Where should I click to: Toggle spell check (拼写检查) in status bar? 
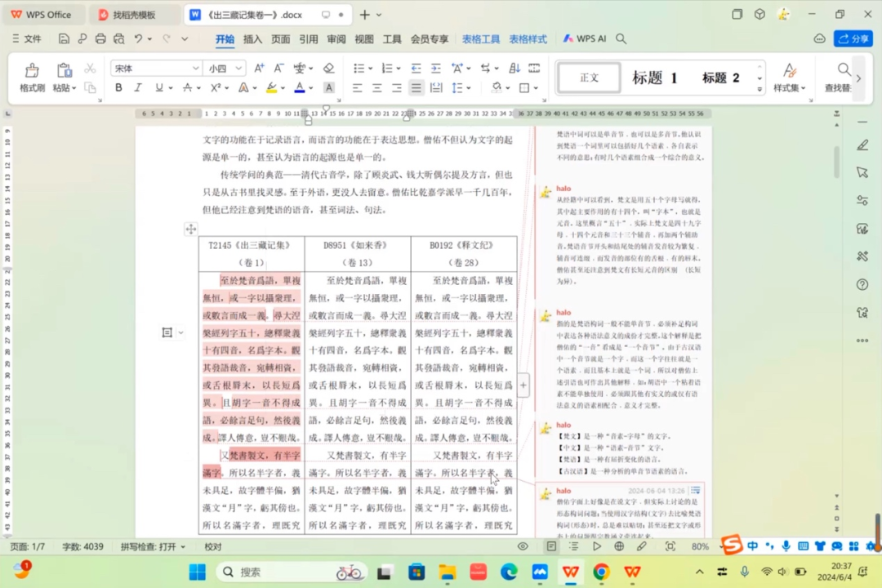pos(153,547)
